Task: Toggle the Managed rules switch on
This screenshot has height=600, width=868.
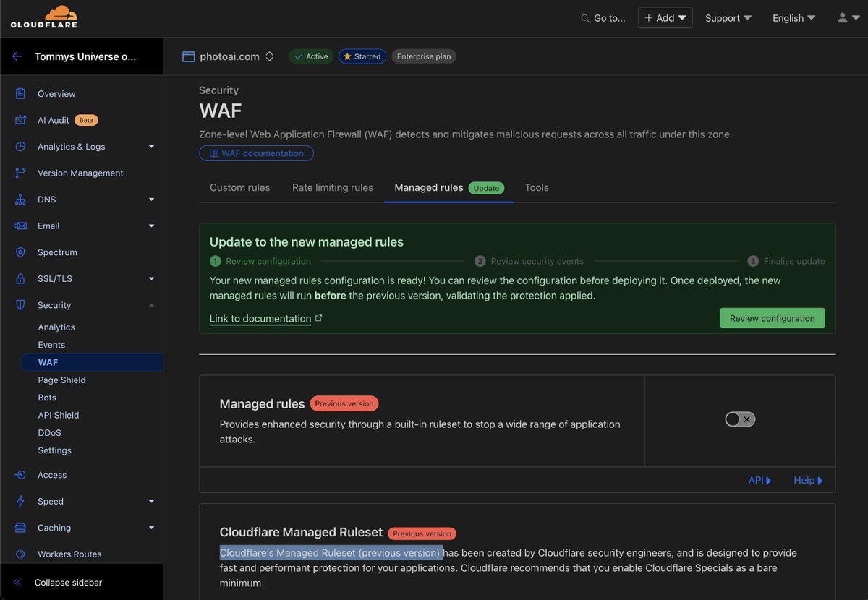Action: point(740,419)
